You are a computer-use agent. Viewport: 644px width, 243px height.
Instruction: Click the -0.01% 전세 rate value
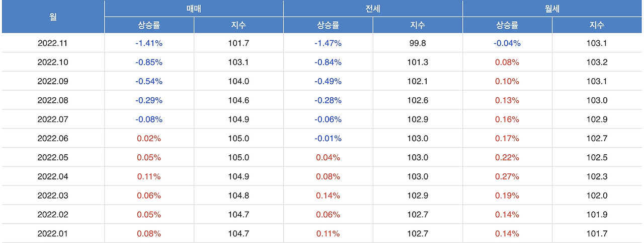(x=328, y=139)
